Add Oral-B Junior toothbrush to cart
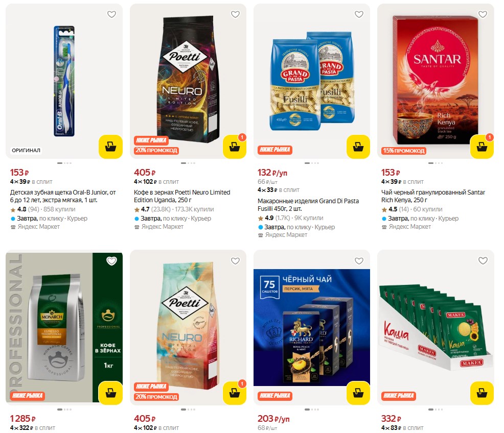This screenshot has width=504, height=433. tap(110, 147)
